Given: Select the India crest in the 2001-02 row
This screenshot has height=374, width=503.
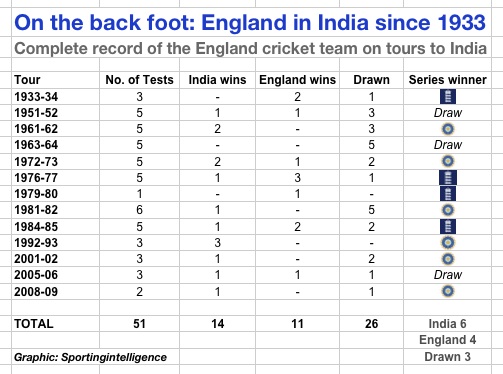Looking at the screenshot, I should [x=448, y=259].
